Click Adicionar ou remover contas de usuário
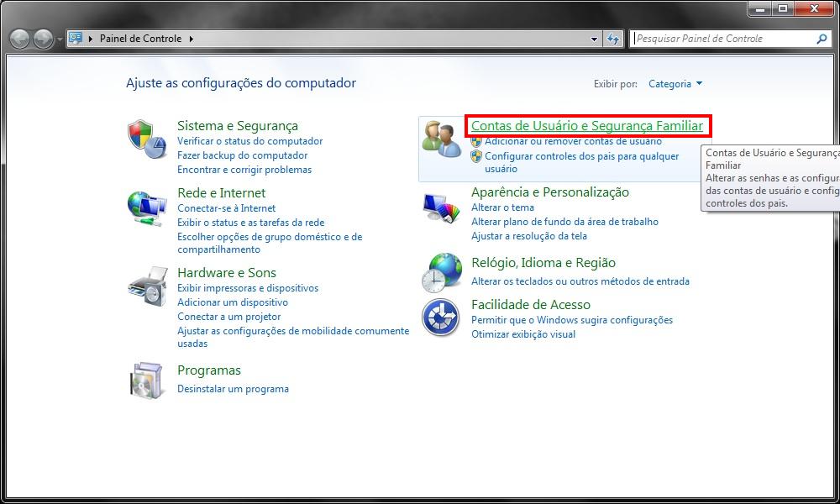This screenshot has height=504, width=840. point(573,141)
